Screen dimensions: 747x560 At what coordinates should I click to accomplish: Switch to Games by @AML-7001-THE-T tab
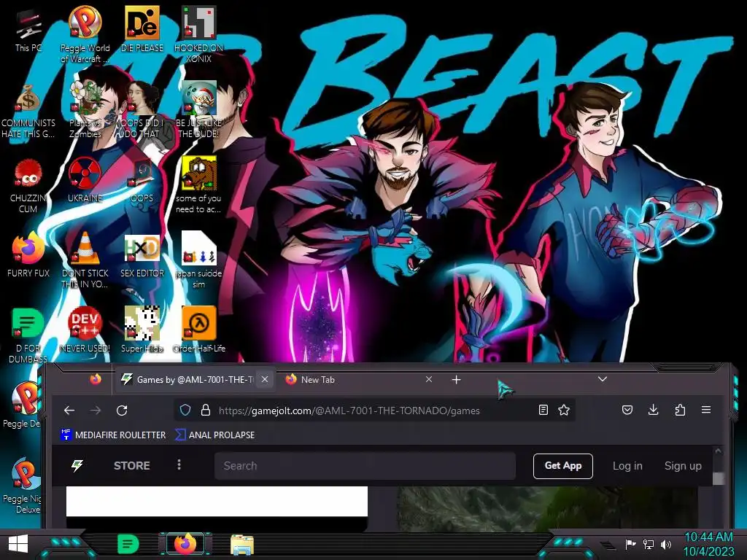196,379
